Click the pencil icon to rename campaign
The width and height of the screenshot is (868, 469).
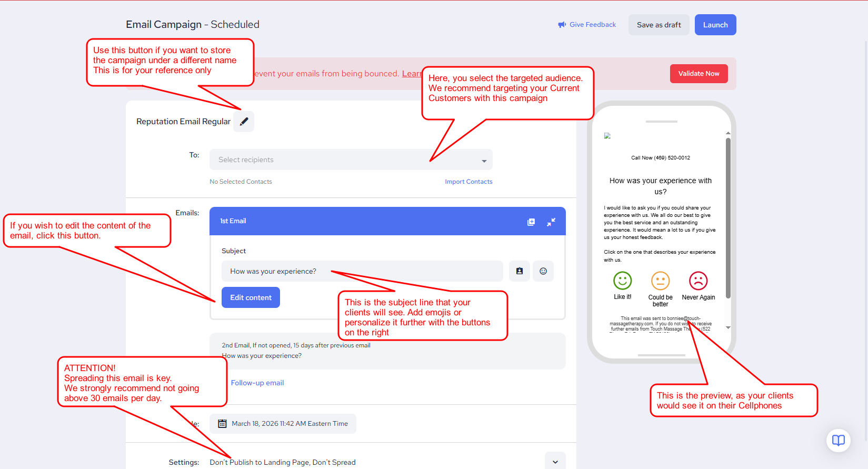coord(244,122)
